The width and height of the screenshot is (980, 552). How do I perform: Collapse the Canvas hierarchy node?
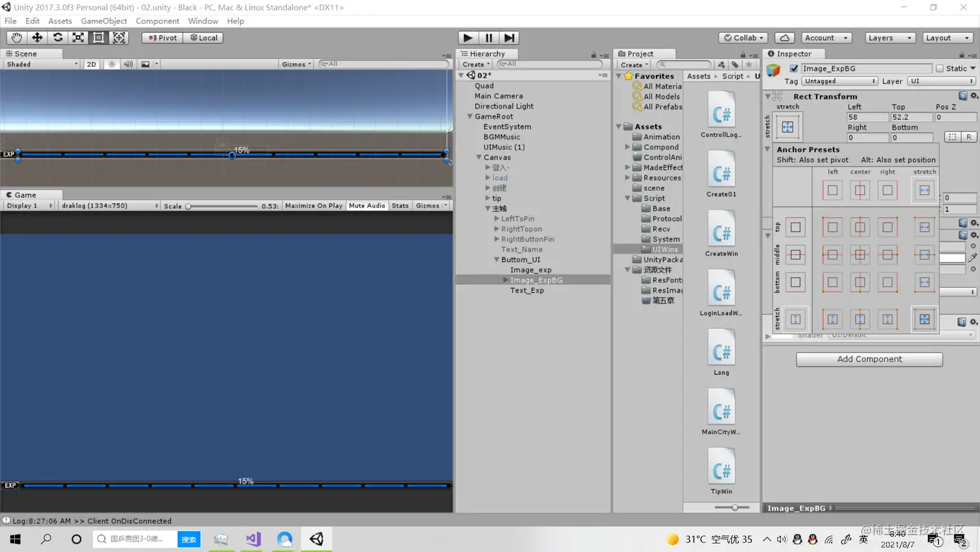tap(479, 158)
